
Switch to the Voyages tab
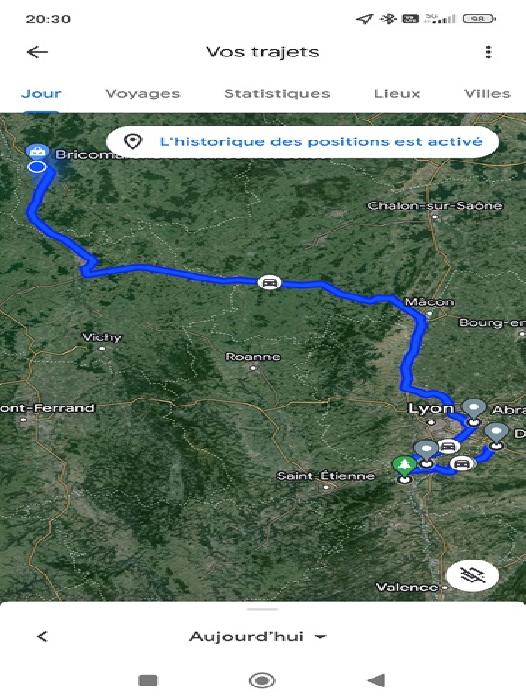coord(143,94)
